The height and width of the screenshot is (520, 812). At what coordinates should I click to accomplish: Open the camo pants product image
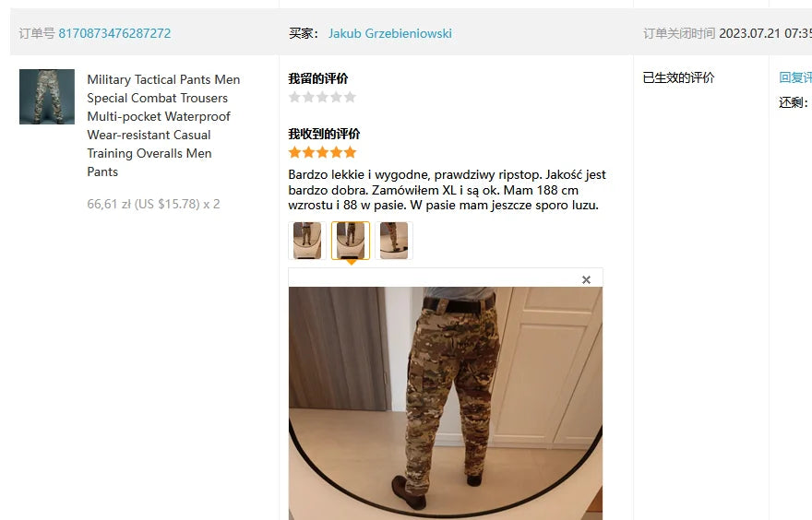47,97
